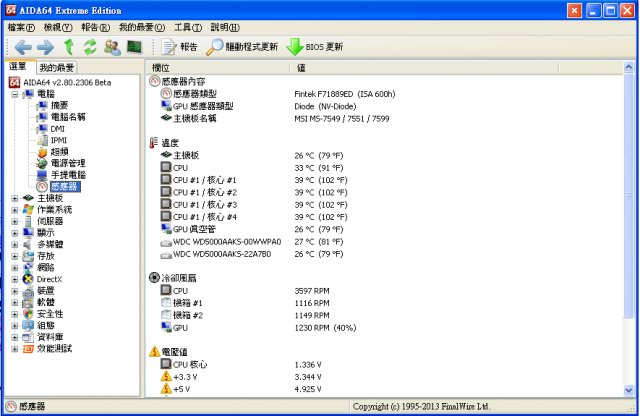The width and height of the screenshot is (640, 416).
Task: Click the 組態 configuration icon
Action: 28,325
